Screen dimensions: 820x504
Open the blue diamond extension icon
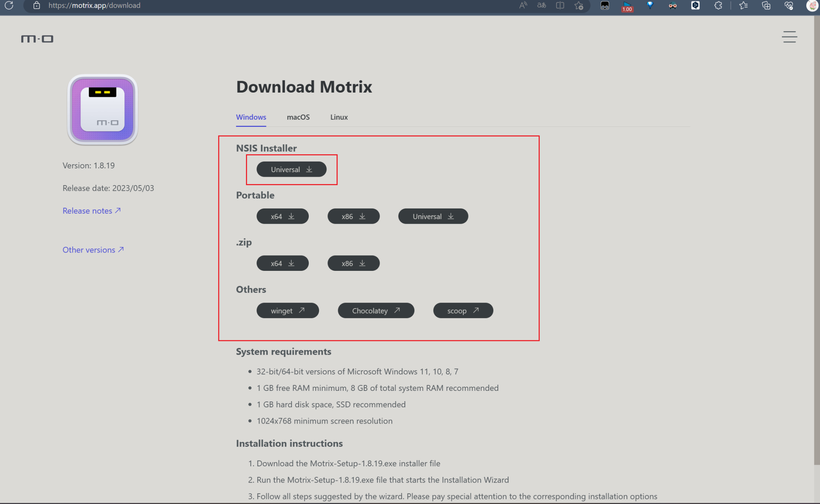click(650, 5)
